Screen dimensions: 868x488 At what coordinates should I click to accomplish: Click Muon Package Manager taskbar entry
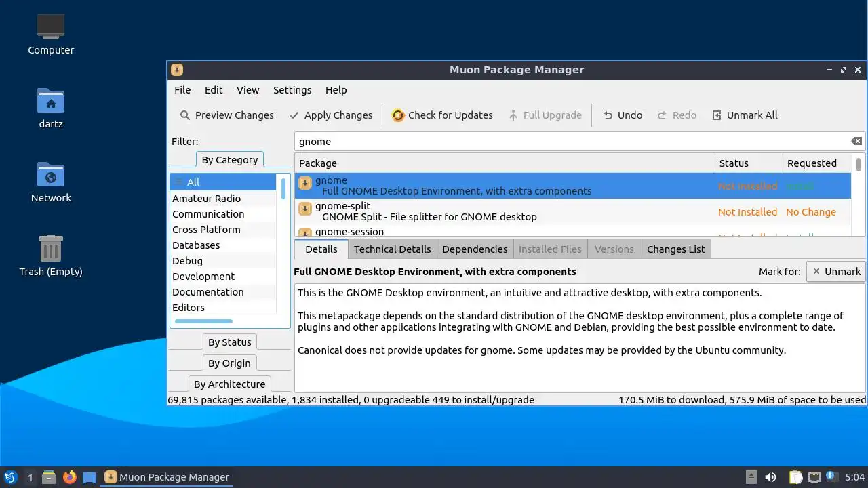click(167, 477)
